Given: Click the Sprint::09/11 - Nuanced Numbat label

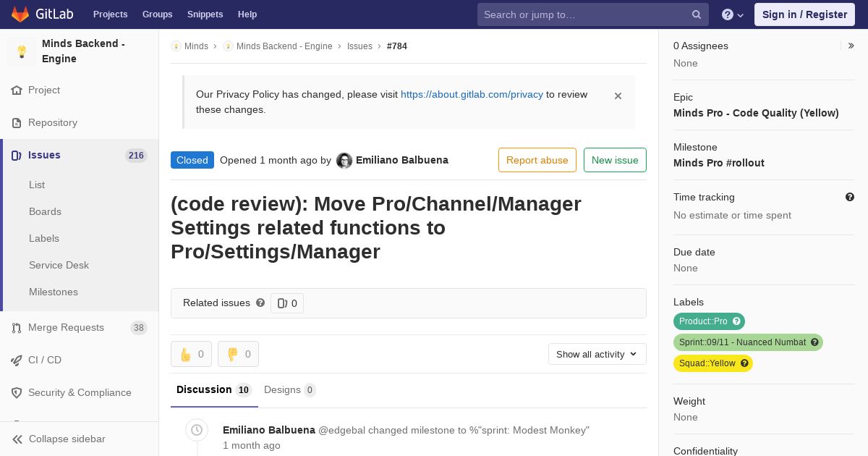Looking at the screenshot, I should click(742, 342).
